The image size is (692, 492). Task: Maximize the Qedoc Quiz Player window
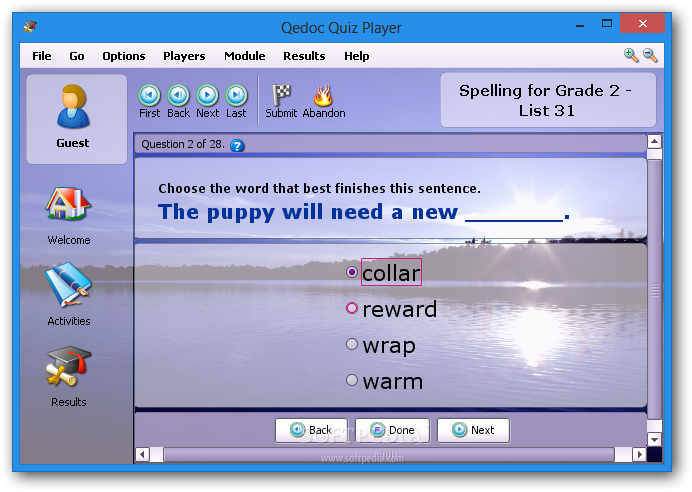(607, 24)
